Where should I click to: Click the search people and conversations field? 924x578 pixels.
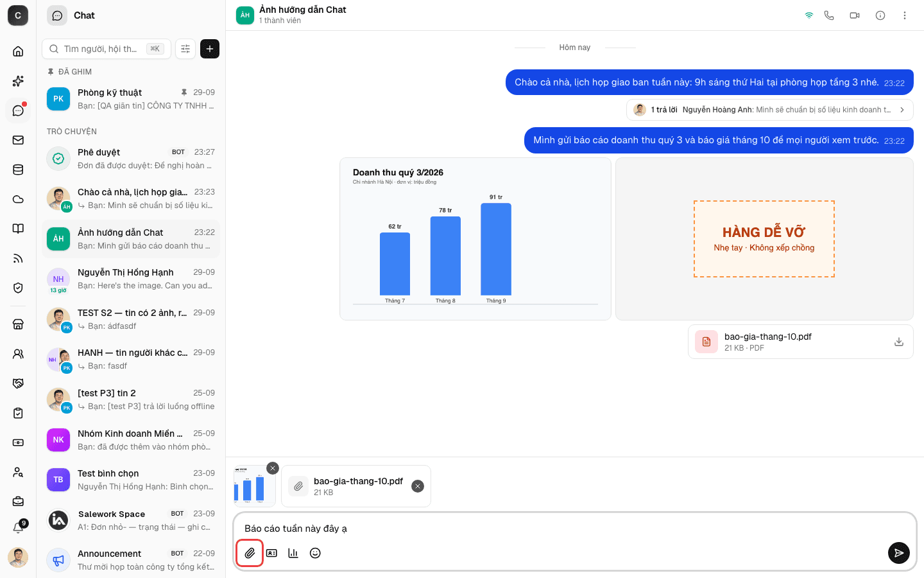click(107, 49)
